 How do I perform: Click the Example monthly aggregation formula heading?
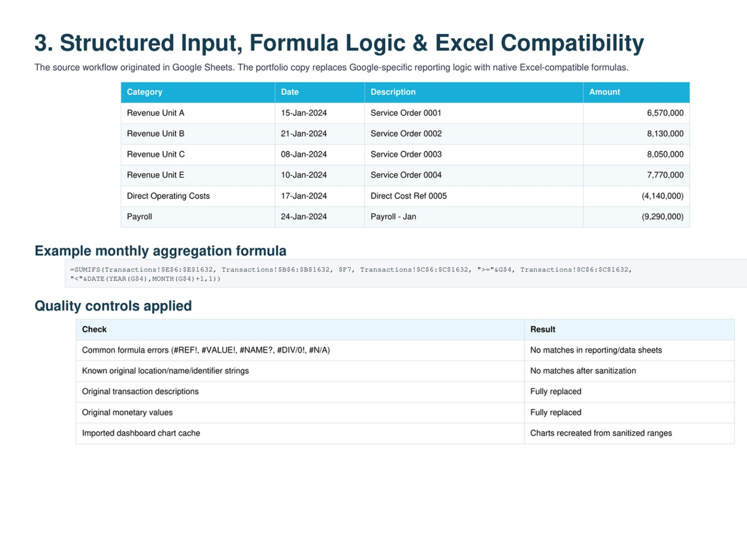pos(160,251)
